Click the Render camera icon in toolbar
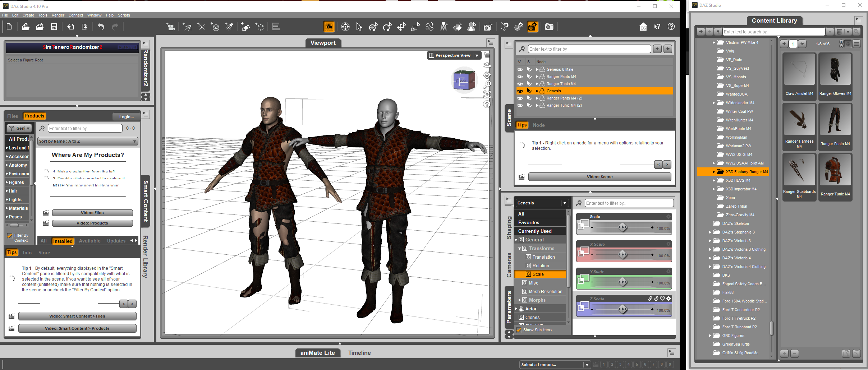868x370 pixels. click(549, 27)
